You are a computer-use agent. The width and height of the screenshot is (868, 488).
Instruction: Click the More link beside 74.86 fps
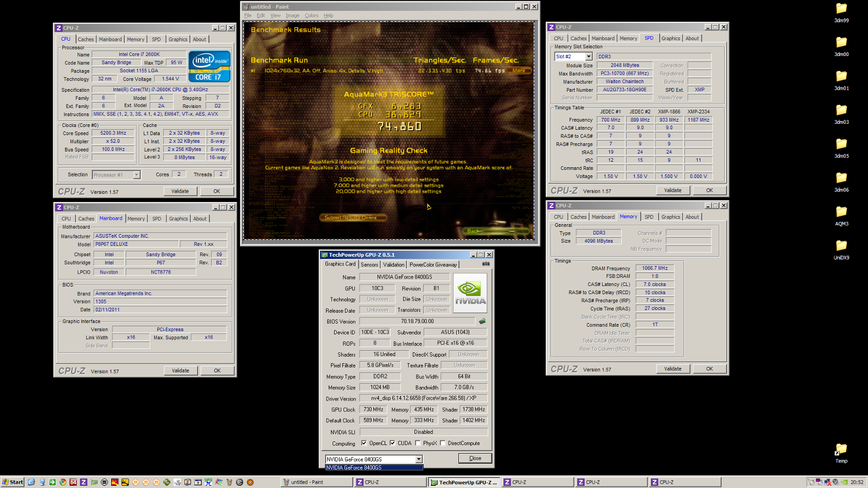(x=519, y=71)
